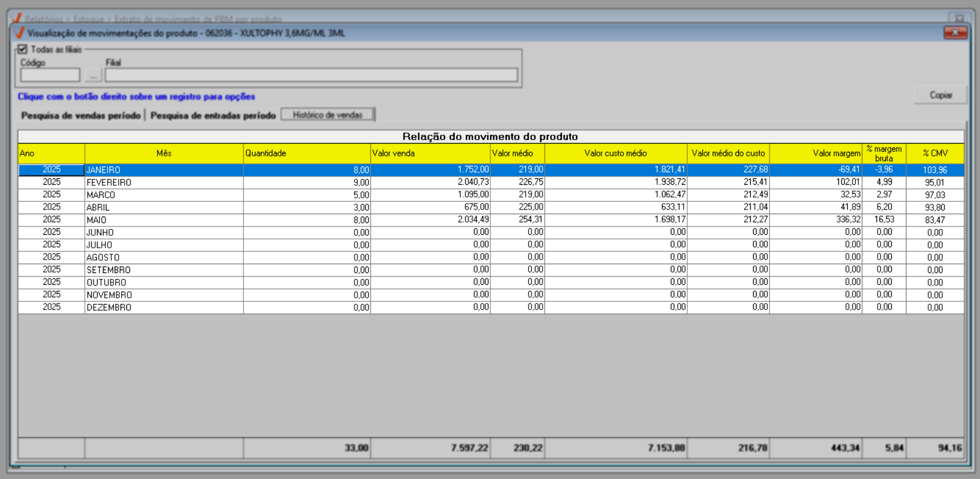Select the 'Histórico de vendas' tab

pyautogui.click(x=327, y=115)
